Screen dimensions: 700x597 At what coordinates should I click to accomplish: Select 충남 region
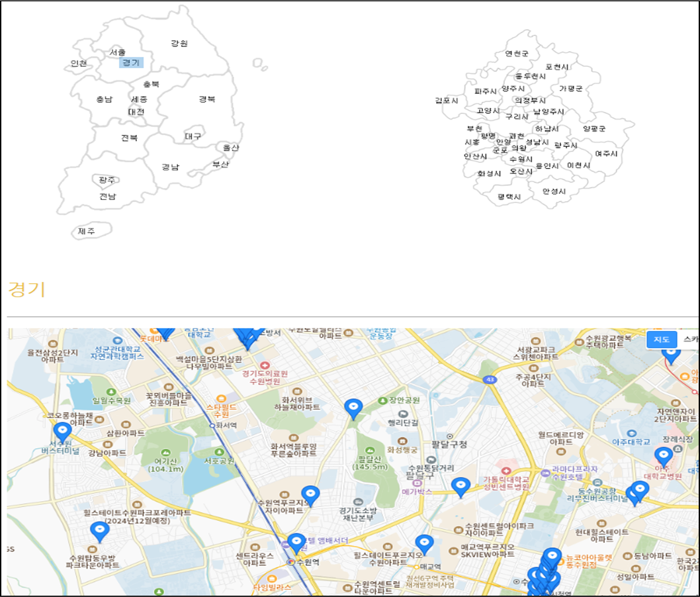click(x=105, y=99)
